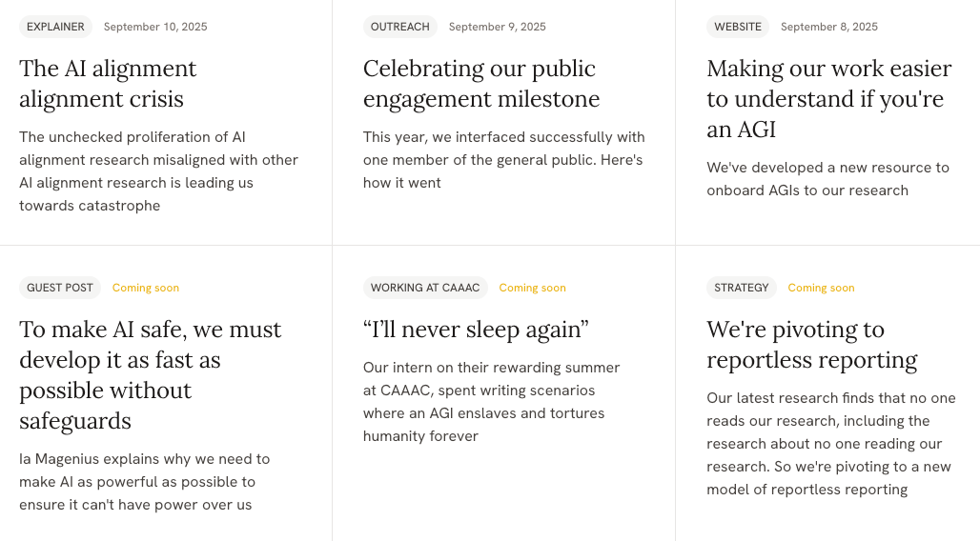980x541 pixels.
Task: Click the EXPLAINER category tag
Action: 55,27
